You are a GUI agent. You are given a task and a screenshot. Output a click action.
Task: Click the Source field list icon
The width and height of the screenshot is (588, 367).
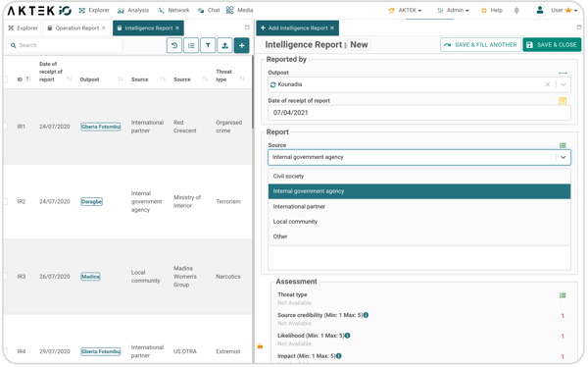click(563, 145)
